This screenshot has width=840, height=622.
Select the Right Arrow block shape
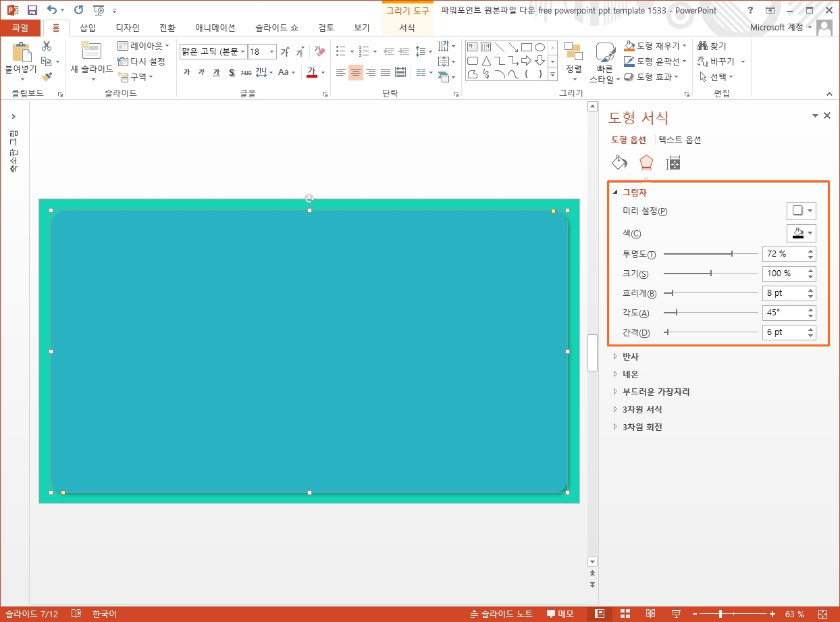[526, 61]
